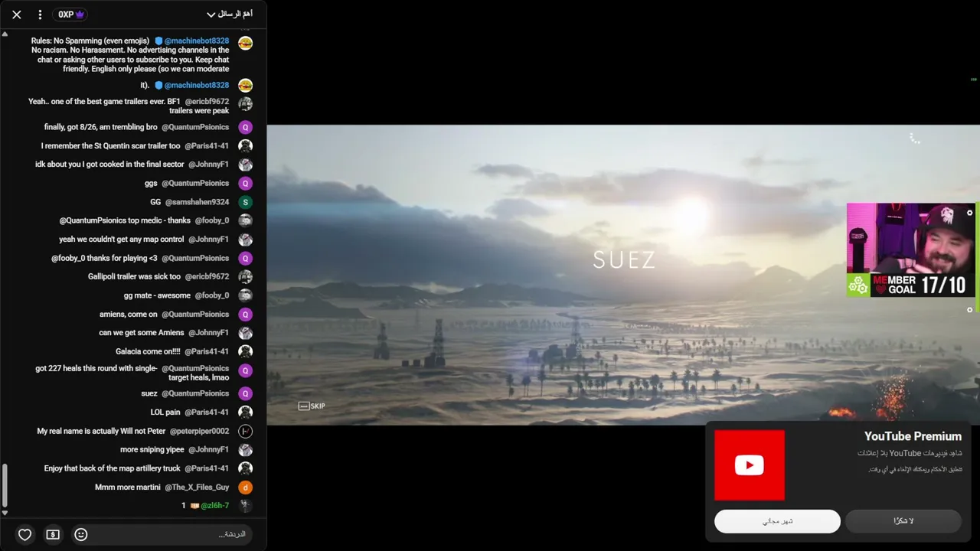
Task: Click avatar beside 'couldn't get any map control'
Action: tap(245, 240)
